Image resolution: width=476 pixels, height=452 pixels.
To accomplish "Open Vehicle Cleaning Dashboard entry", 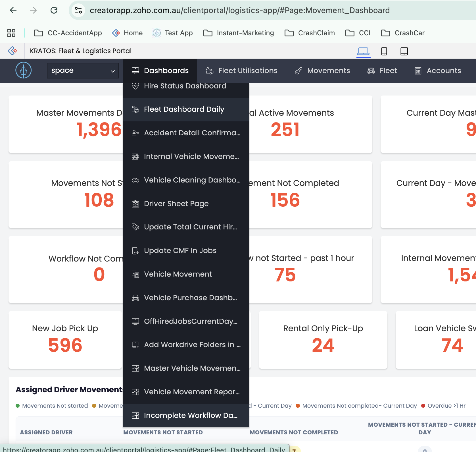I will [186, 180].
